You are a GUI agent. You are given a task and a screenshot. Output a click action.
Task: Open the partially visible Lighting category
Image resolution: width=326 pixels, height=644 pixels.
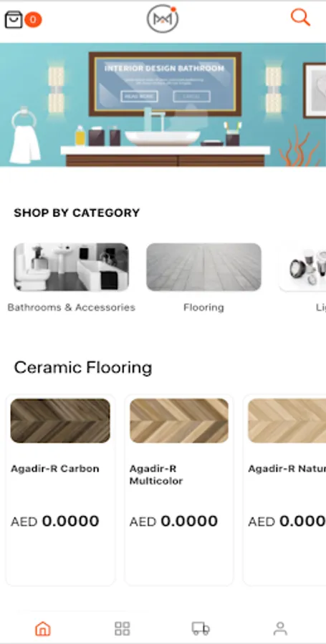point(302,267)
